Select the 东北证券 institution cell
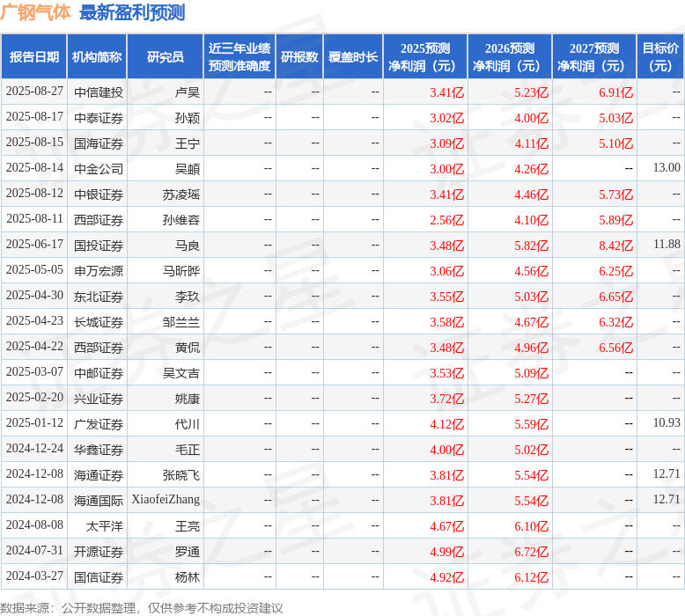The width and height of the screenshot is (685, 616). click(x=99, y=297)
